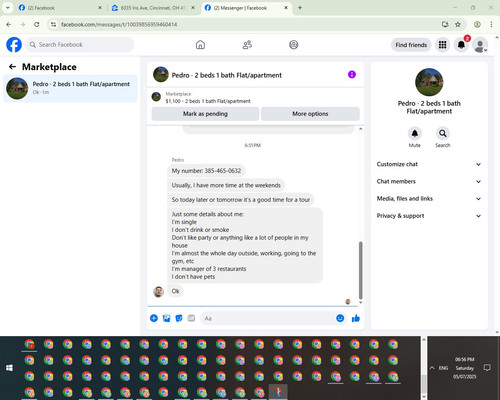Choose a GIF icon in composer
This screenshot has width=500, height=400.
[x=191, y=318]
